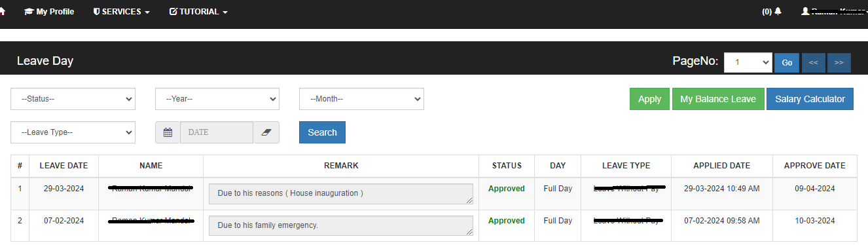The height and width of the screenshot is (245, 868).
Task: Expand the SERVICES menu
Action: (121, 12)
